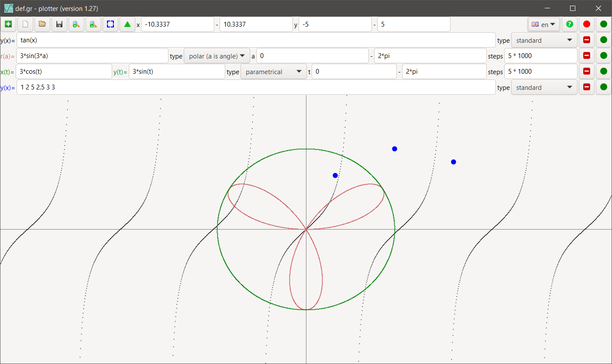Edit the 3*sin(3*a) formula field
Viewport: 612px width, 364px height.
click(x=92, y=56)
